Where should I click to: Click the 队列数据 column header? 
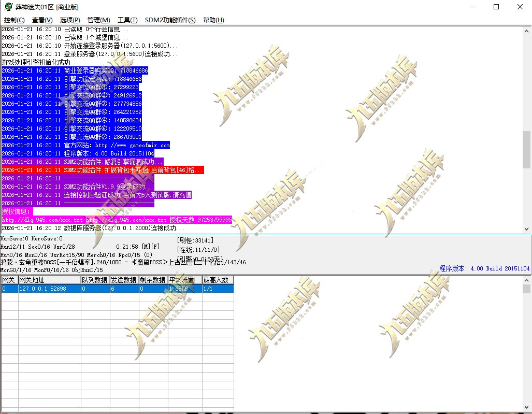pos(95,280)
